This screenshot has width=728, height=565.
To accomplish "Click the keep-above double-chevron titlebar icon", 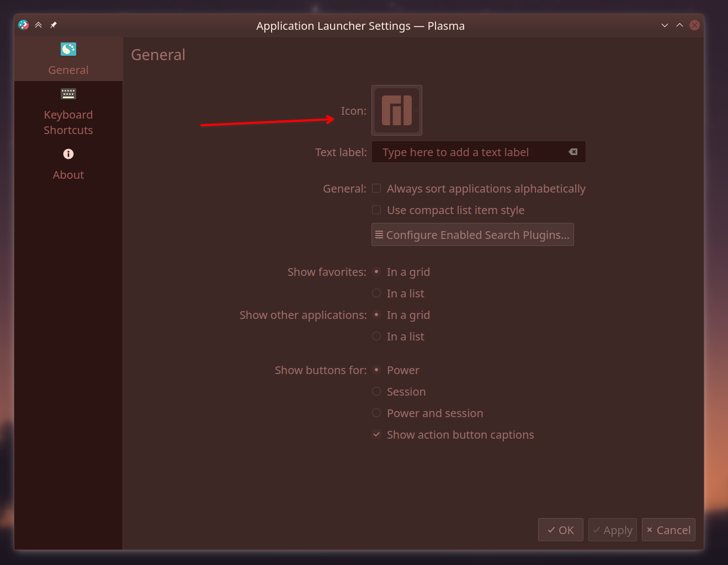I will tap(39, 25).
